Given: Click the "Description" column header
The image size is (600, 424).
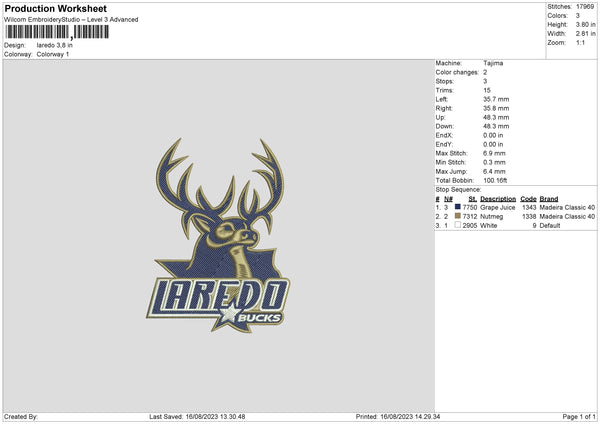Looking at the screenshot, I should pyautogui.click(x=498, y=199).
